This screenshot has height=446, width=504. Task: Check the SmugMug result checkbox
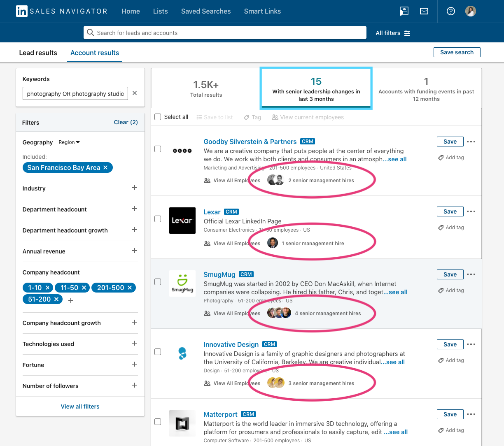[x=158, y=282]
